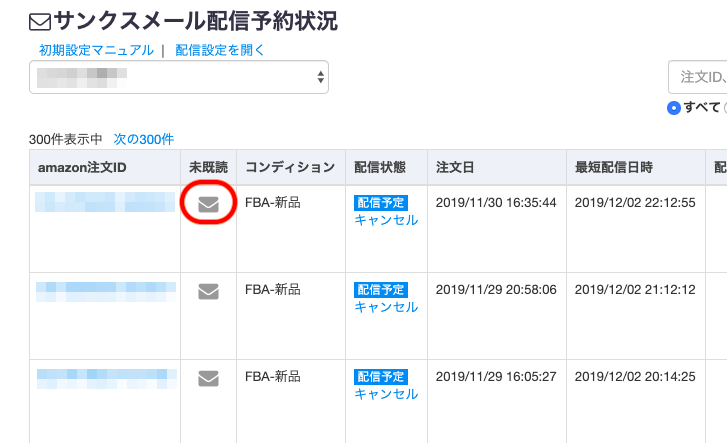Open blurred order ID link in the 20:58:06 row
727x443 pixels.
[106, 292]
